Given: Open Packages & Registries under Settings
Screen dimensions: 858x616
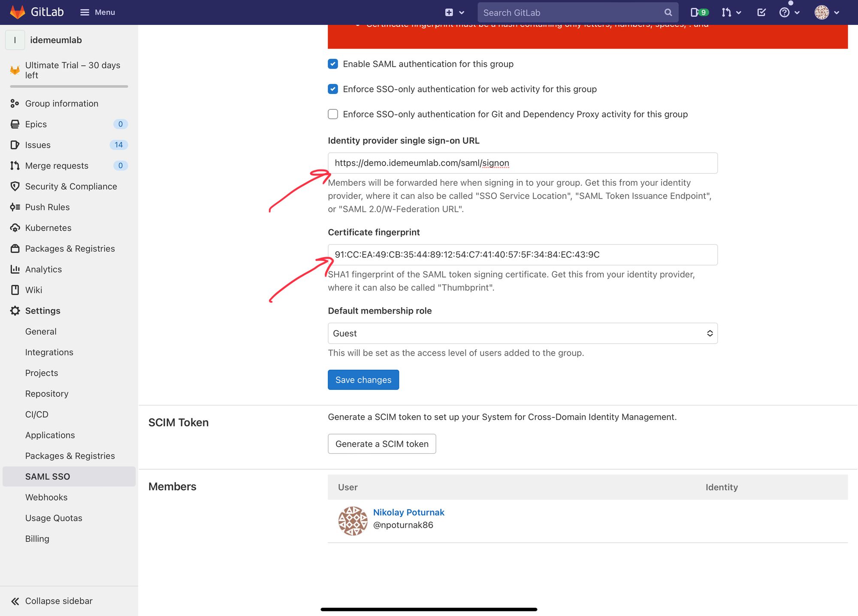Looking at the screenshot, I should tap(70, 456).
